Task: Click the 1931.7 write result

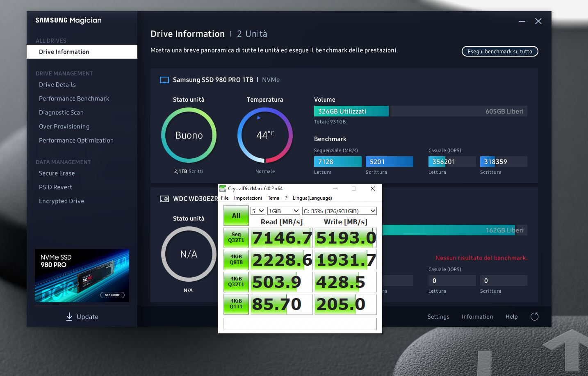Action: pos(346,260)
